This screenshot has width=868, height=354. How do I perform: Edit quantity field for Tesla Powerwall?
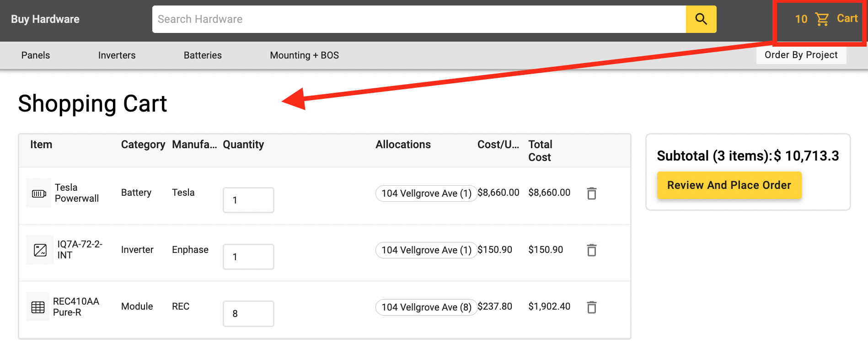click(248, 200)
